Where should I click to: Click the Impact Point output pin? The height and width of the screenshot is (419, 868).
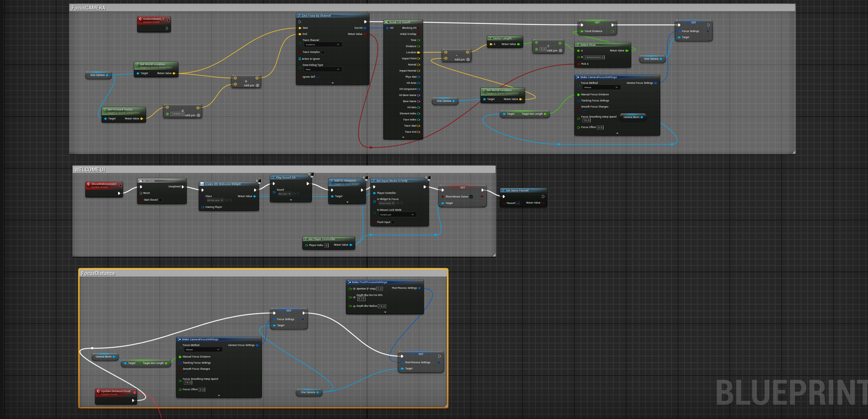(418, 59)
